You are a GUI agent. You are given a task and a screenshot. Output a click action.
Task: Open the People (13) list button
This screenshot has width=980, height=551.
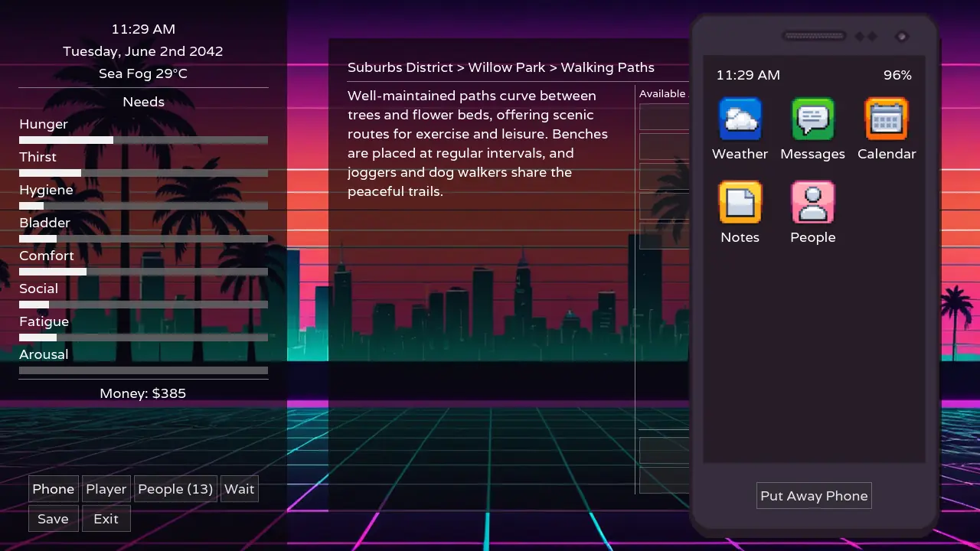(x=175, y=489)
